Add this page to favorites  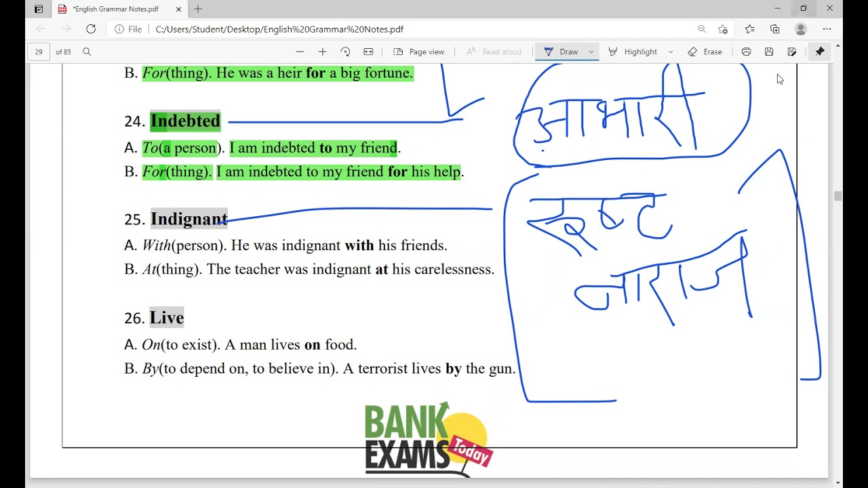click(723, 29)
